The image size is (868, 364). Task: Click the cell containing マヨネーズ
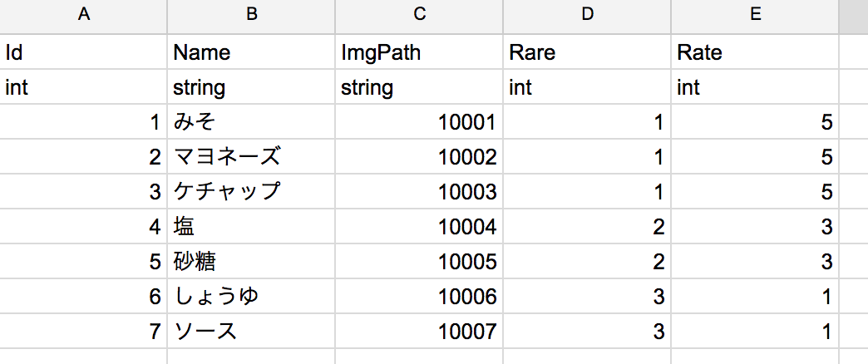tap(250, 157)
